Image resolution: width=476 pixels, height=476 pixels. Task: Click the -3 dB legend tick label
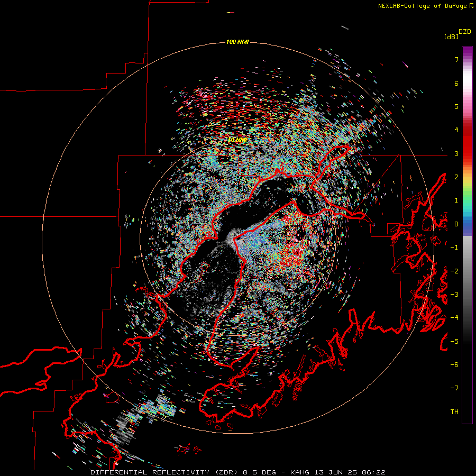coord(454,295)
